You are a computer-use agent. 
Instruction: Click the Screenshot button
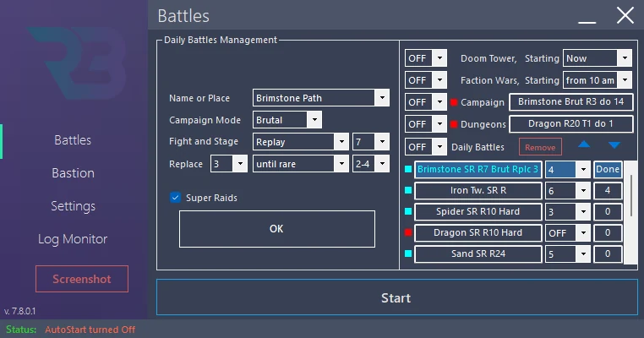(82, 279)
